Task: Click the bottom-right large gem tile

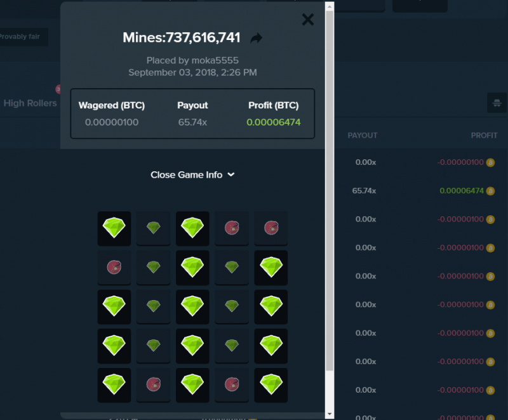Action: pyautogui.click(x=271, y=384)
